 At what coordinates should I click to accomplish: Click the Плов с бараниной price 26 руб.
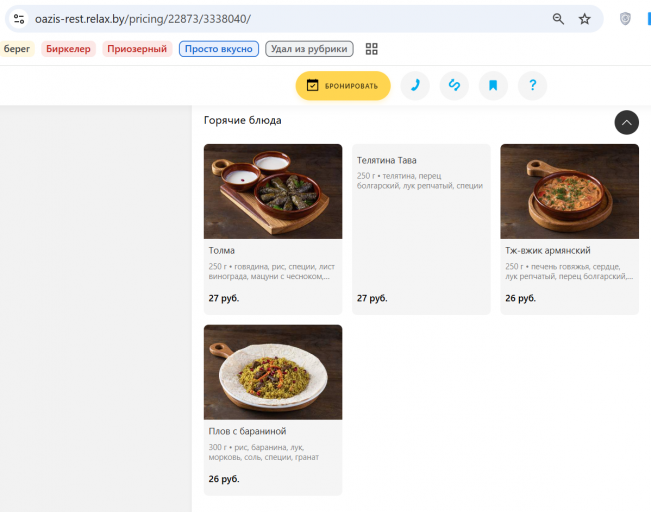[224, 479]
